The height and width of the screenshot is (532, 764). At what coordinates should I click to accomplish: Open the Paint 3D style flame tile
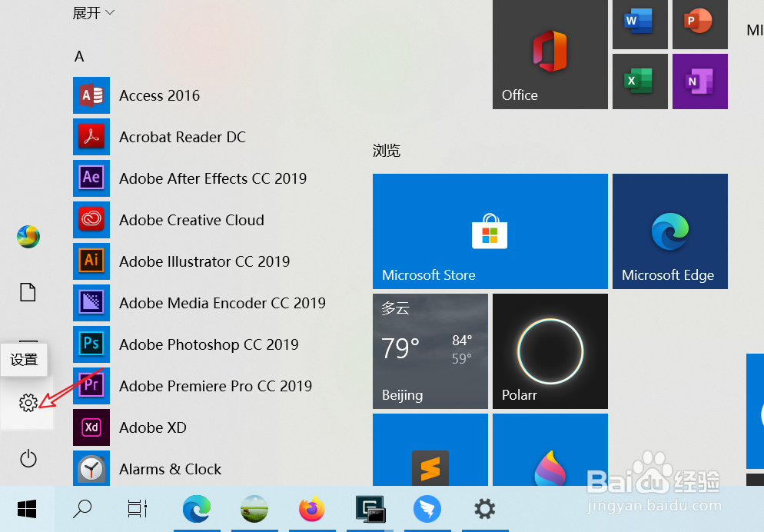coord(550,450)
